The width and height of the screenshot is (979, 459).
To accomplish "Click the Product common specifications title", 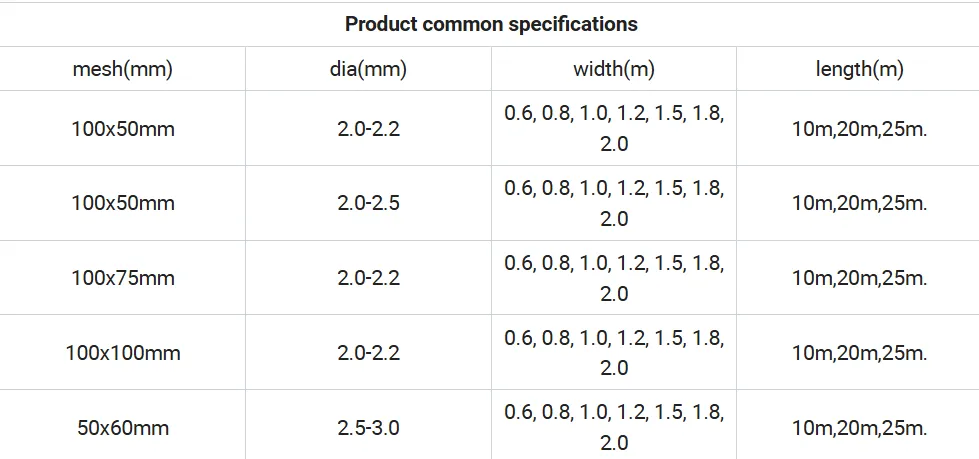I will pos(491,24).
